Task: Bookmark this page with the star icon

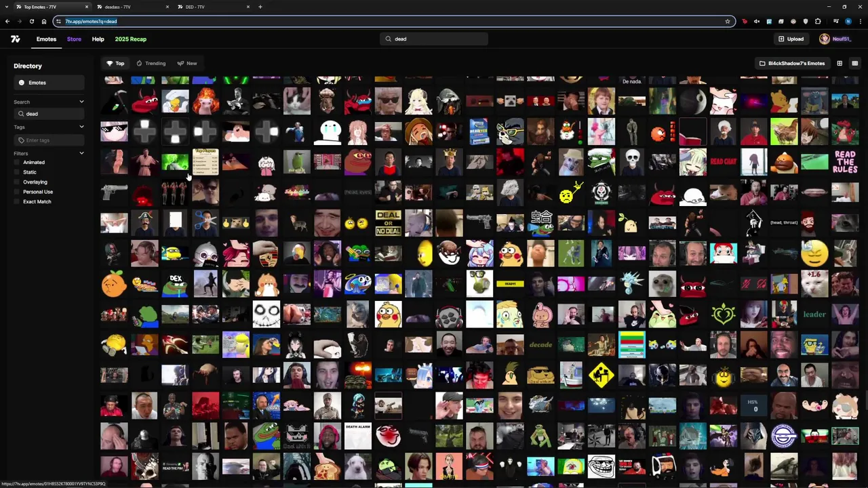Action: [x=728, y=22]
